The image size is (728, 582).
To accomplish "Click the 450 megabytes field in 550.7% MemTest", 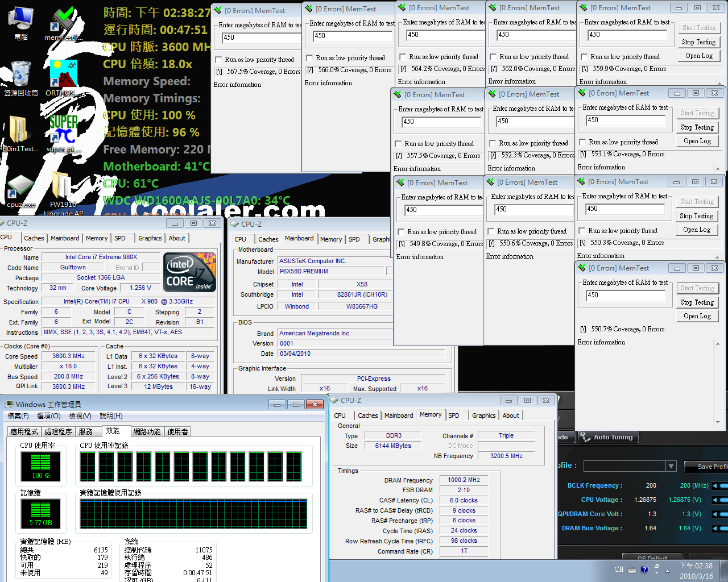I will pos(626,295).
